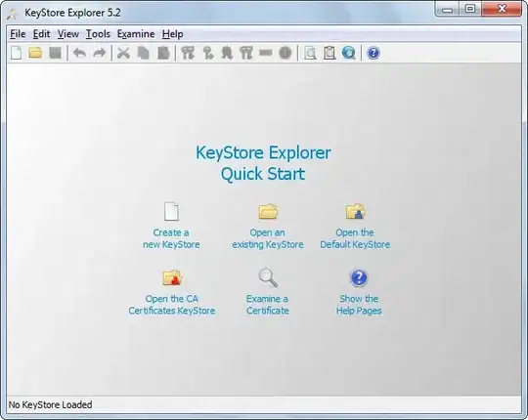Open the View menu
The height and width of the screenshot is (420, 528).
(68, 34)
